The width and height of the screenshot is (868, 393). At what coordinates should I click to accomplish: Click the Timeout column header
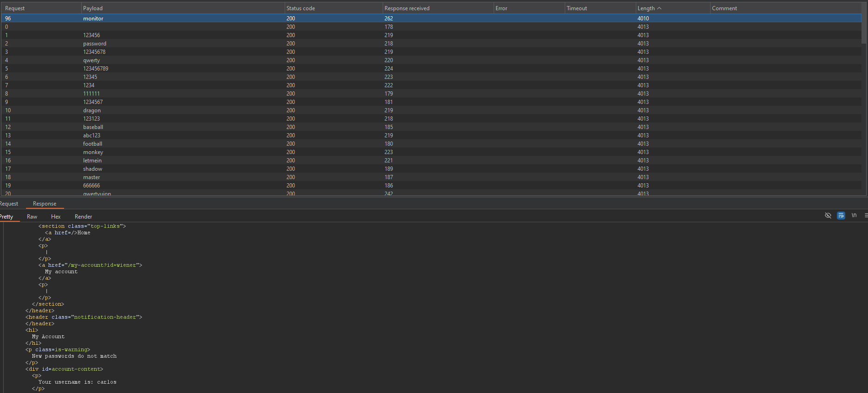pos(576,8)
